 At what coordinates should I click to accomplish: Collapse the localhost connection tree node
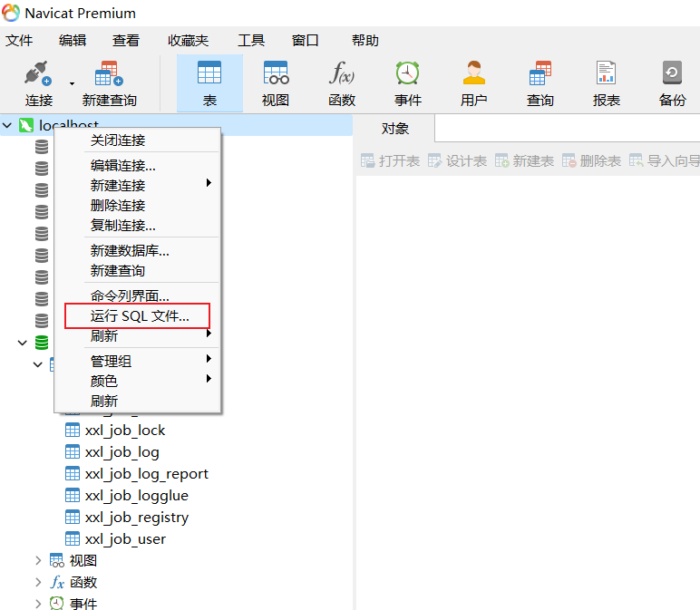coord(7,125)
